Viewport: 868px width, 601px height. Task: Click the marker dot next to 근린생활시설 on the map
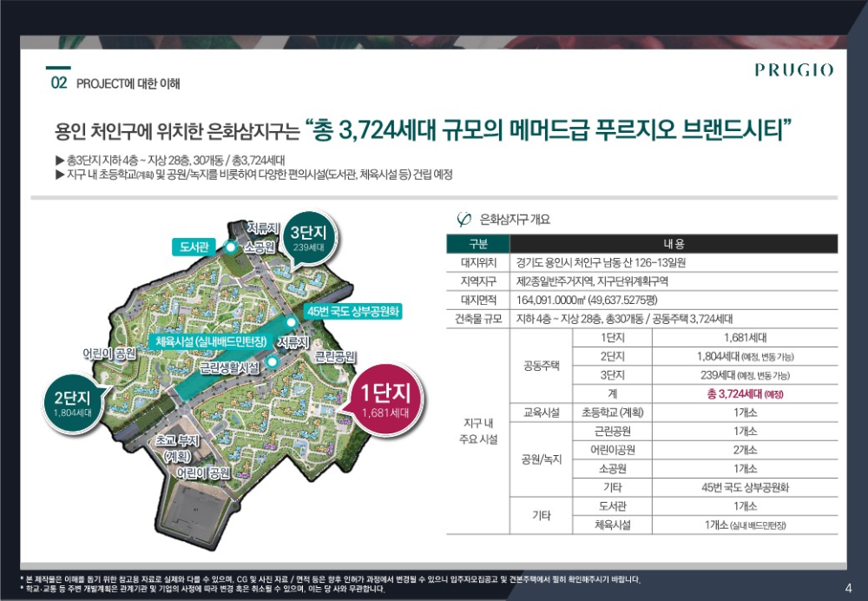[x=272, y=362]
